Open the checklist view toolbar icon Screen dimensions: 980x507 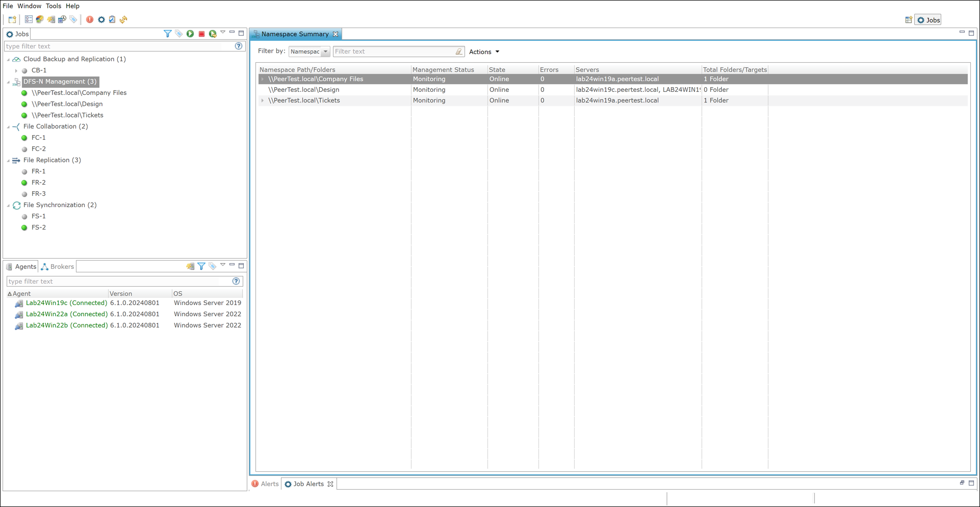29,19
